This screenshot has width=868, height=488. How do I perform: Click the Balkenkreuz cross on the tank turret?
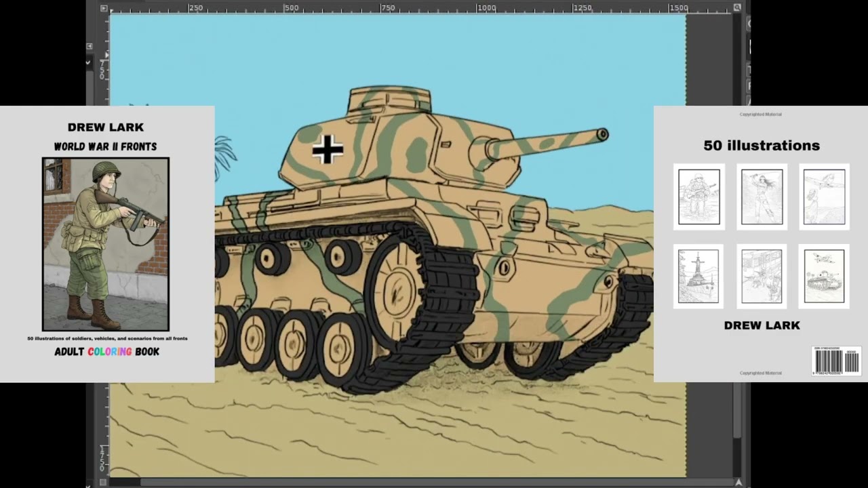tap(328, 150)
